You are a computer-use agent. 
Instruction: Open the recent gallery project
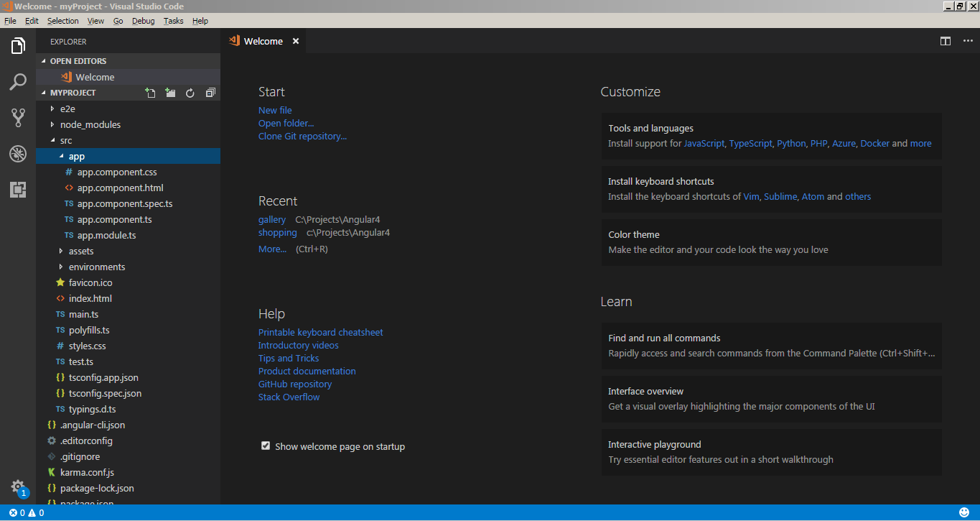[x=272, y=219]
